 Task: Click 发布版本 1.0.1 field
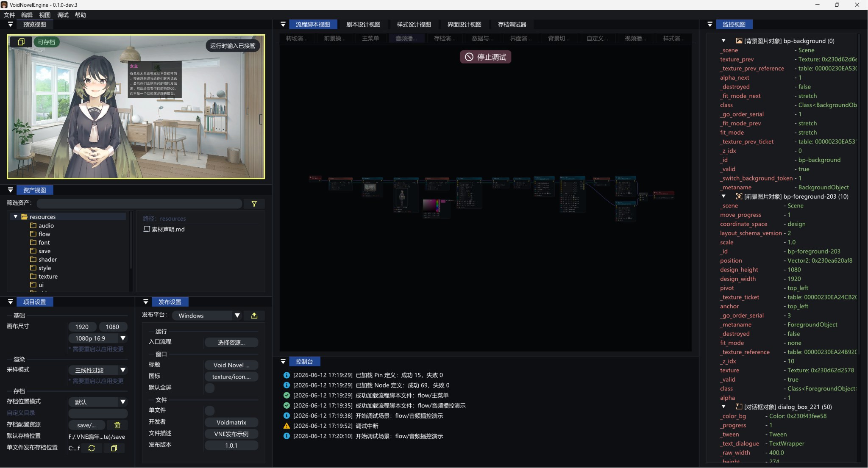pos(231,446)
